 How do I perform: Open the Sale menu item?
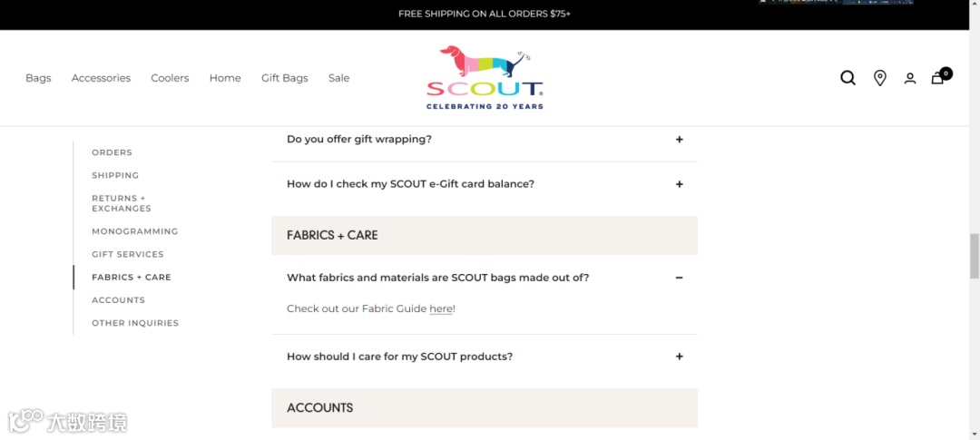click(x=338, y=78)
